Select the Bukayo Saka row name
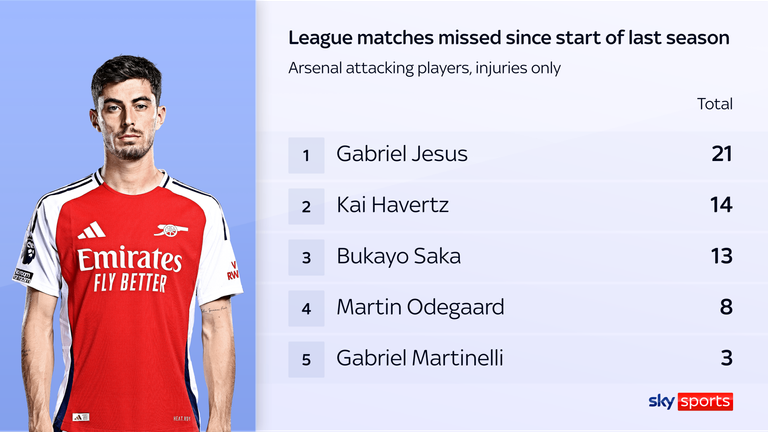 click(x=399, y=256)
